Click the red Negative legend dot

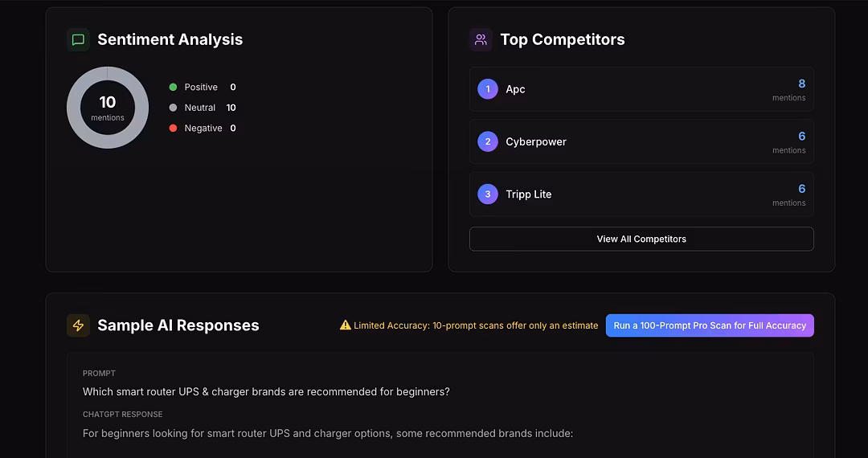(x=173, y=128)
